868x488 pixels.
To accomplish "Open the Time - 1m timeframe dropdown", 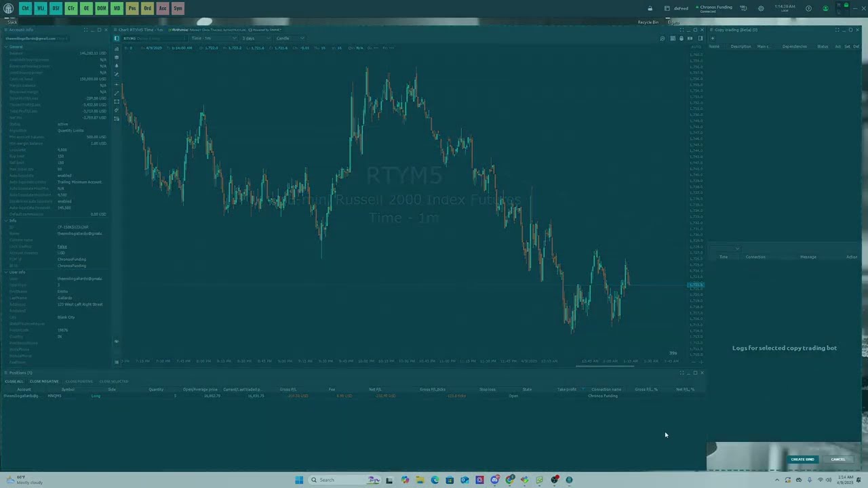I will click(213, 38).
